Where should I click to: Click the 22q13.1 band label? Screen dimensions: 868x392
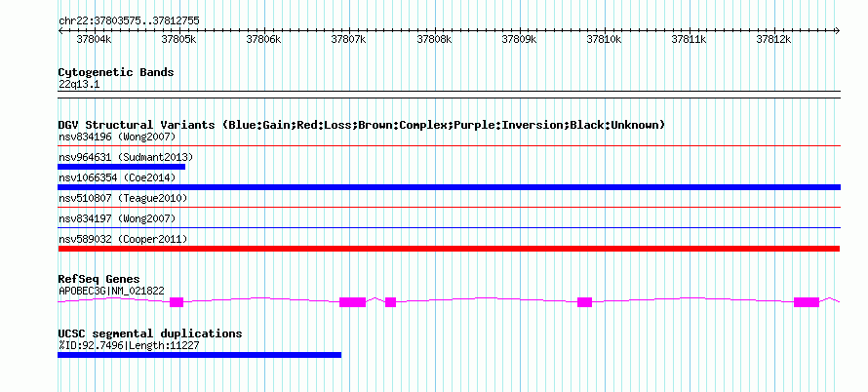(79, 85)
